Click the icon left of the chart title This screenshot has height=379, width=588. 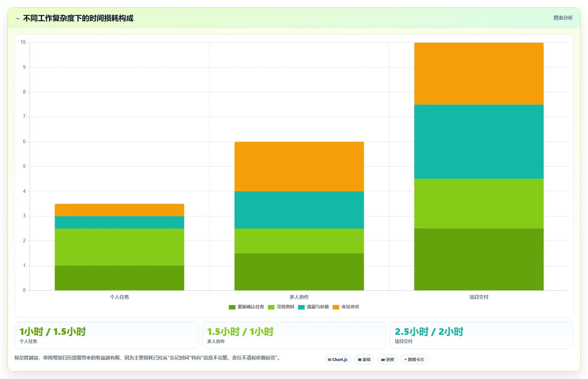[17, 18]
